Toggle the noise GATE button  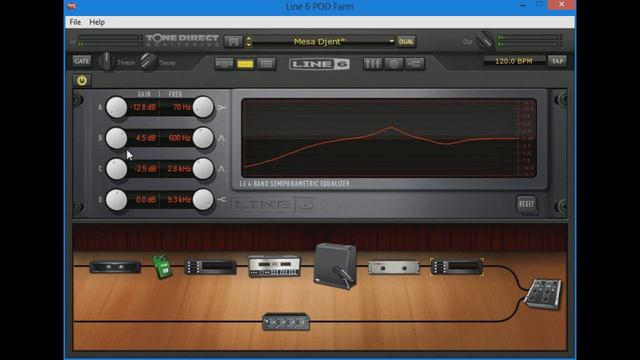tap(82, 61)
